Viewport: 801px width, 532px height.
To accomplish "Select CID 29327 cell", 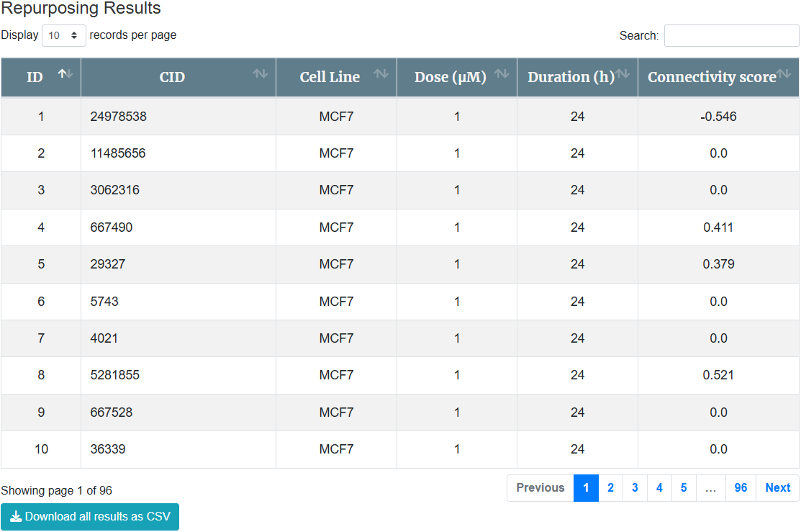I will point(178,264).
